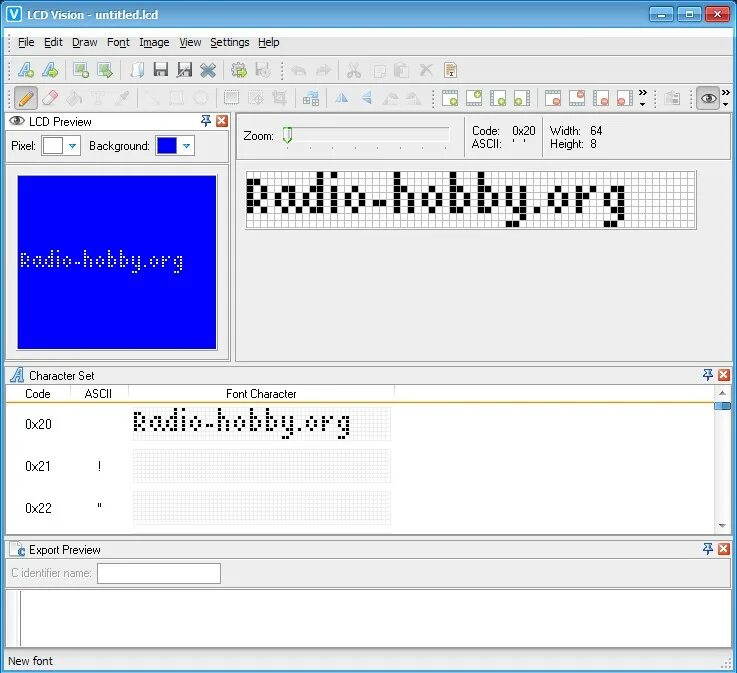Open the Font menu

[x=118, y=42]
